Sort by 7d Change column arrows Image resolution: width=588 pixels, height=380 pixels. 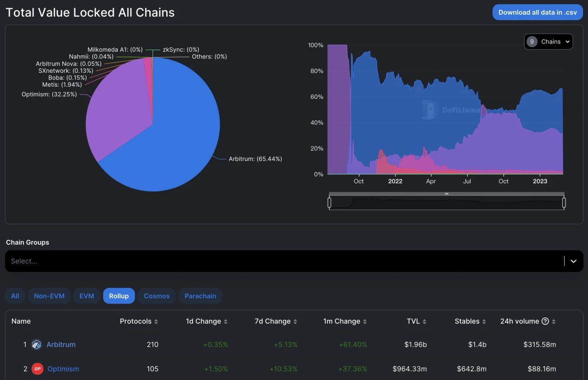(295, 322)
